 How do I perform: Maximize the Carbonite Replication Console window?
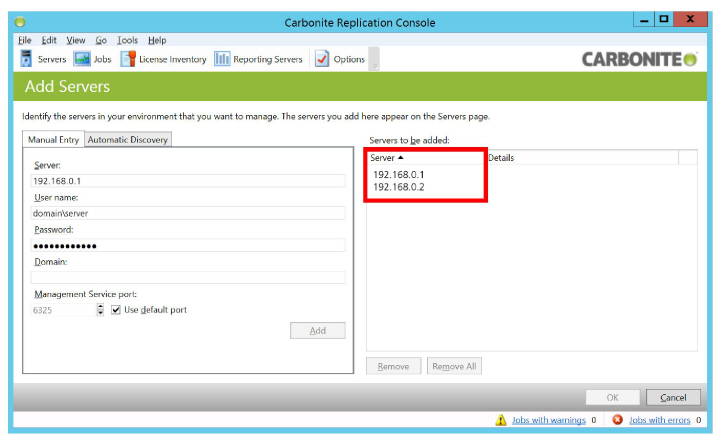(x=664, y=20)
